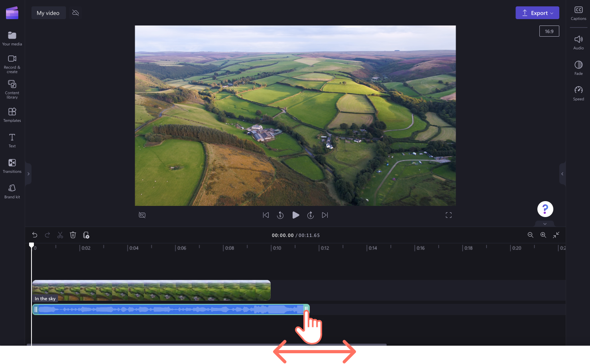
Task: Zoom in the timeline
Action: (x=543, y=235)
